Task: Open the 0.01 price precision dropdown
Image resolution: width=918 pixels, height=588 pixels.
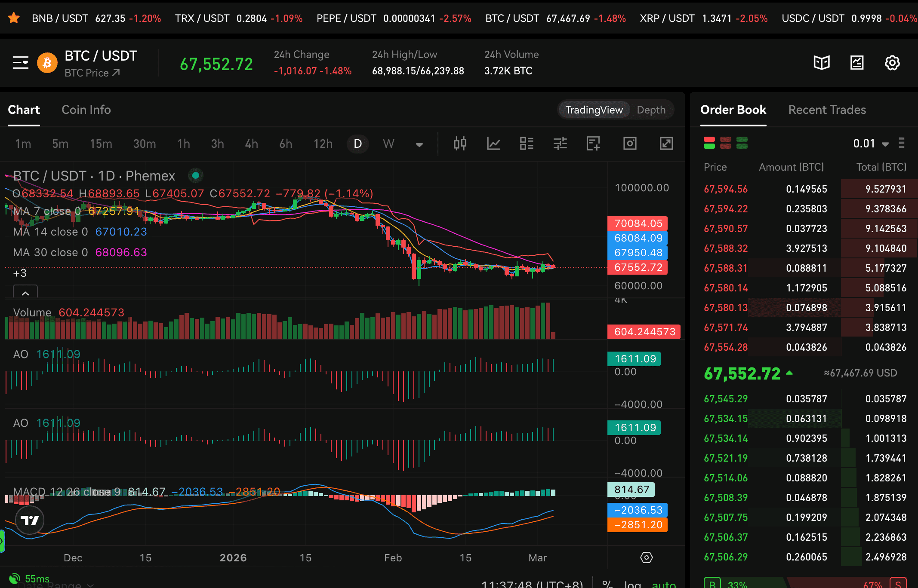Action: pos(871,144)
